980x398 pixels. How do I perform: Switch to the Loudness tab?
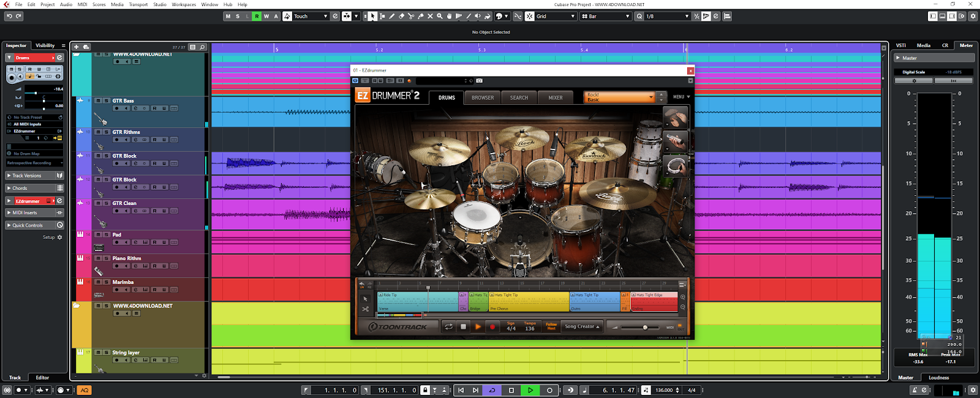pos(938,378)
